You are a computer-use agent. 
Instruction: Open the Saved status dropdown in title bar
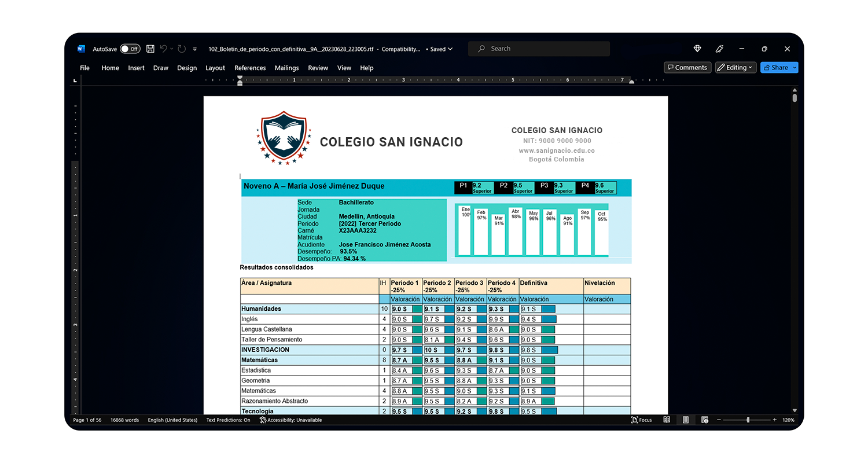[439, 49]
